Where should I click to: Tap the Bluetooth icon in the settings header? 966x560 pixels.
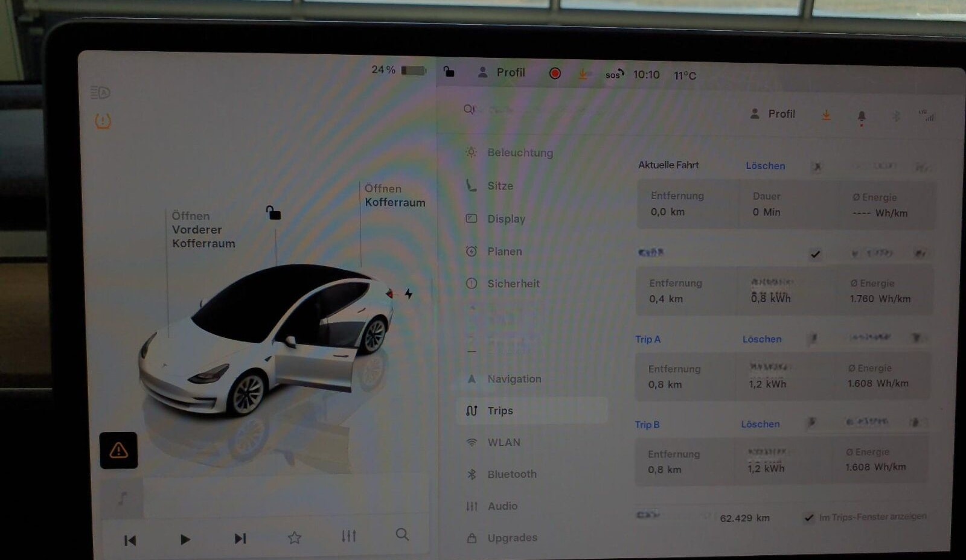pos(896,115)
